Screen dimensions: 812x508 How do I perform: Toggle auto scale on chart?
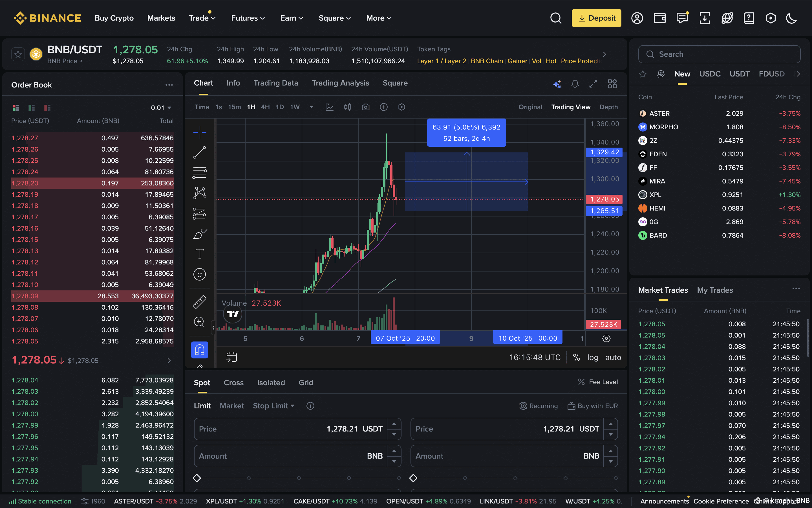click(613, 358)
